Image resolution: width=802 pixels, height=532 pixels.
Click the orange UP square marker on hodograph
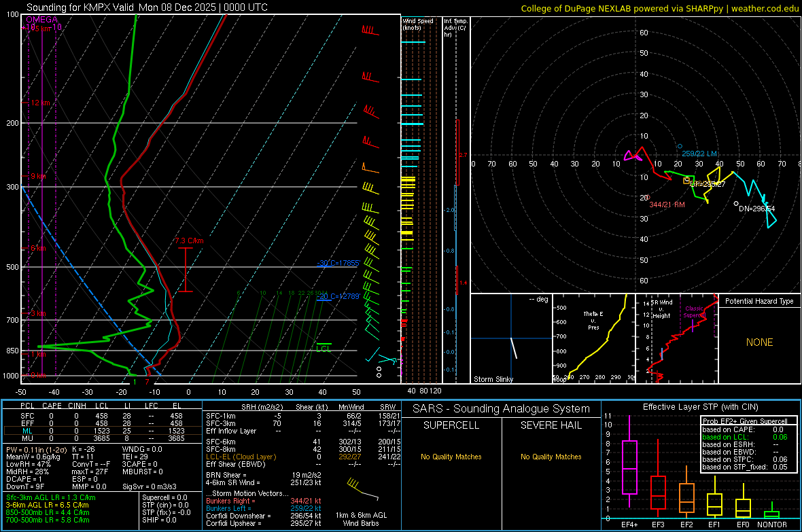pos(686,181)
